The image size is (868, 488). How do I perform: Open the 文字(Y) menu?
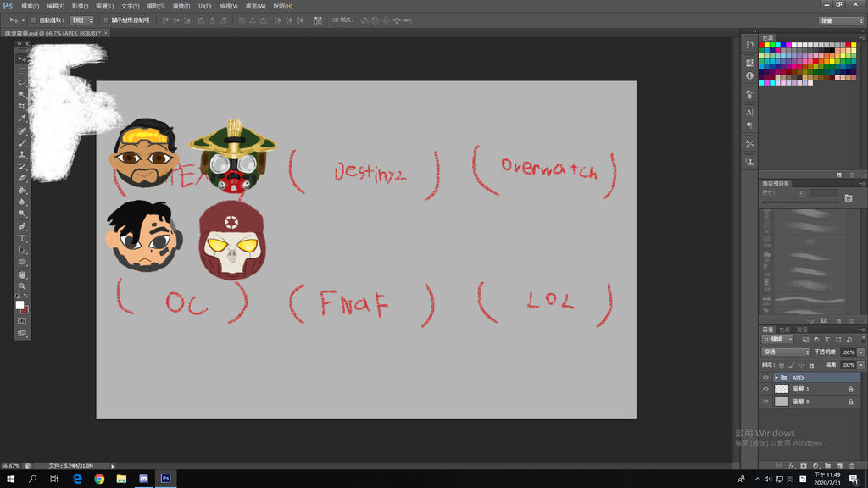pyautogui.click(x=130, y=6)
